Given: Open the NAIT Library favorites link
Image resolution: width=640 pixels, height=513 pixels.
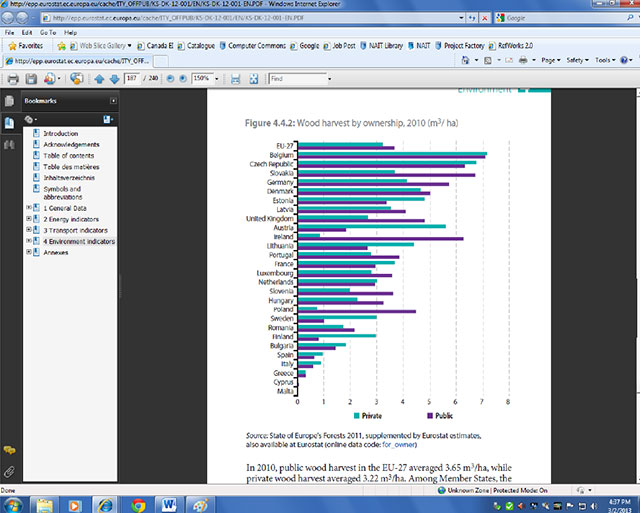Looking at the screenshot, I should (x=381, y=46).
